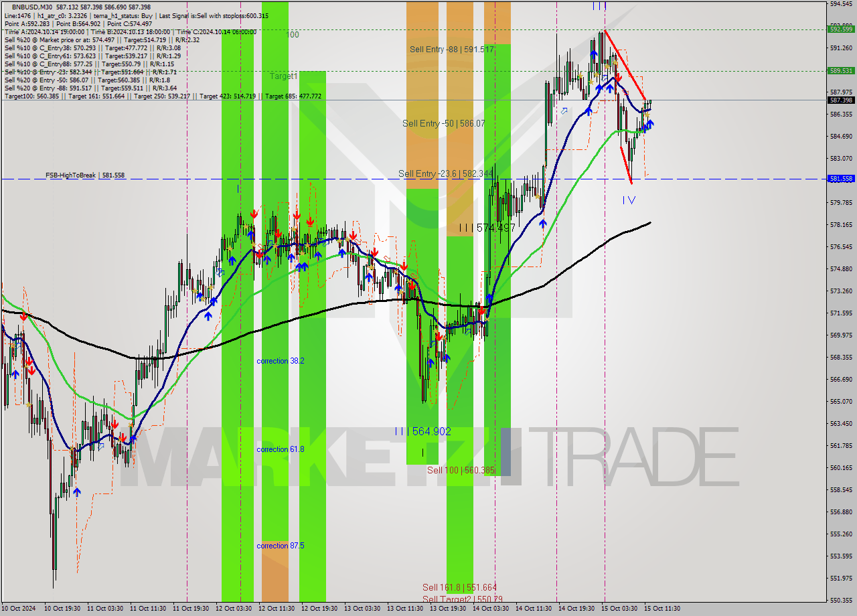Click the 'I I I 574.497' wave label
This screenshot has height=616, width=857.
click(x=487, y=228)
